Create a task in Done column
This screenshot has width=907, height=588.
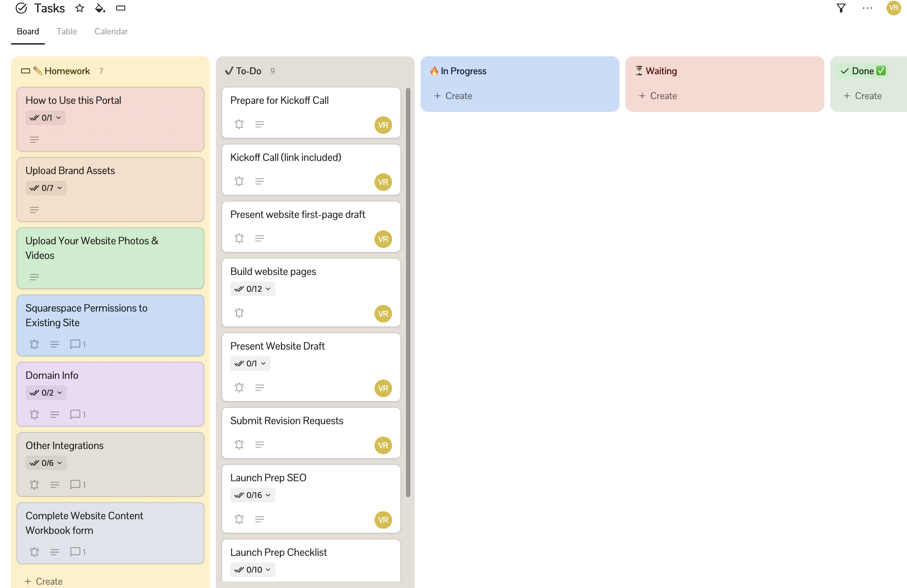(x=862, y=96)
